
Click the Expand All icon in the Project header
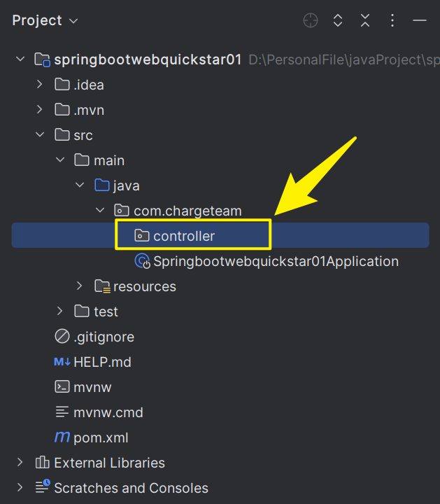point(338,20)
